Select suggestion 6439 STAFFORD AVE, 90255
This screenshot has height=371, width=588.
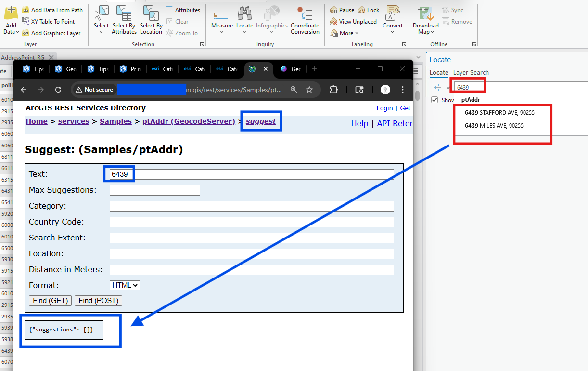tap(499, 113)
